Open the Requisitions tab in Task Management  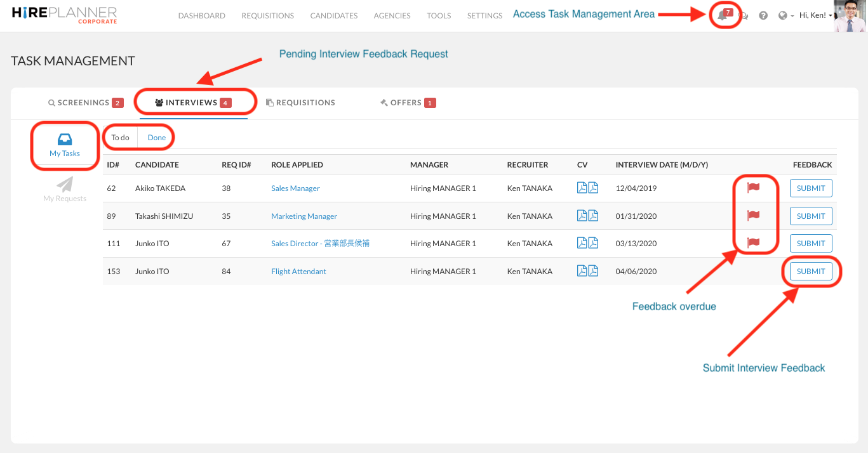(300, 103)
